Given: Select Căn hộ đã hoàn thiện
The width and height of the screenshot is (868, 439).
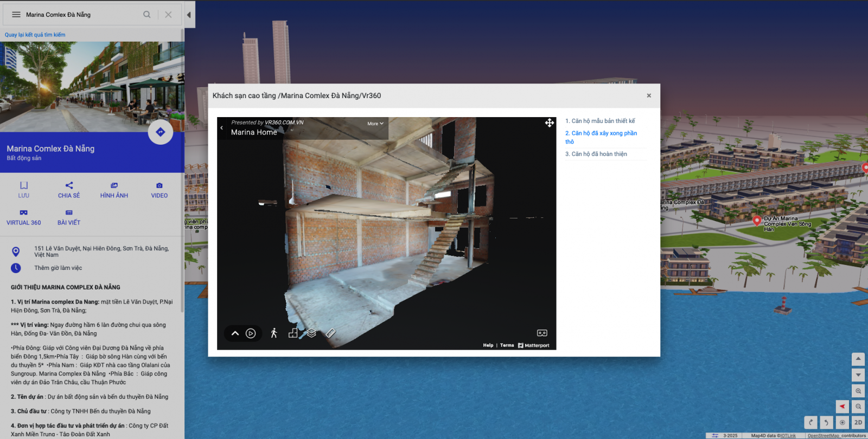Looking at the screenshot, I should (596, 154).
